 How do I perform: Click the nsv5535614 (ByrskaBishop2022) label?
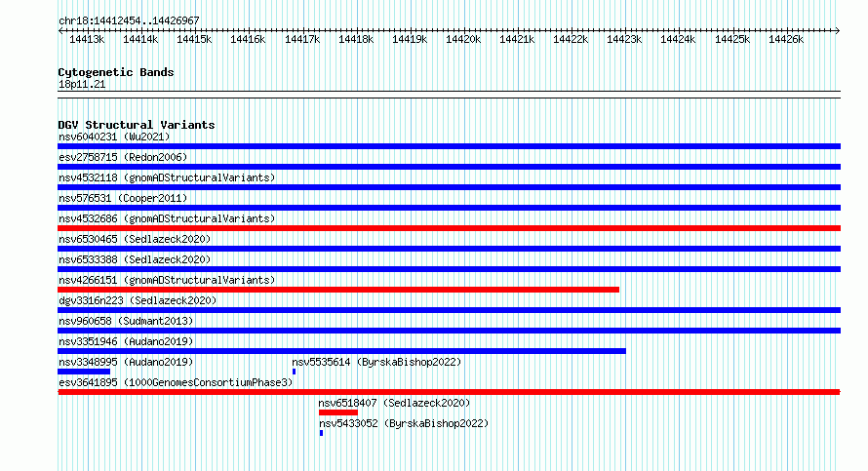(376, 362)
